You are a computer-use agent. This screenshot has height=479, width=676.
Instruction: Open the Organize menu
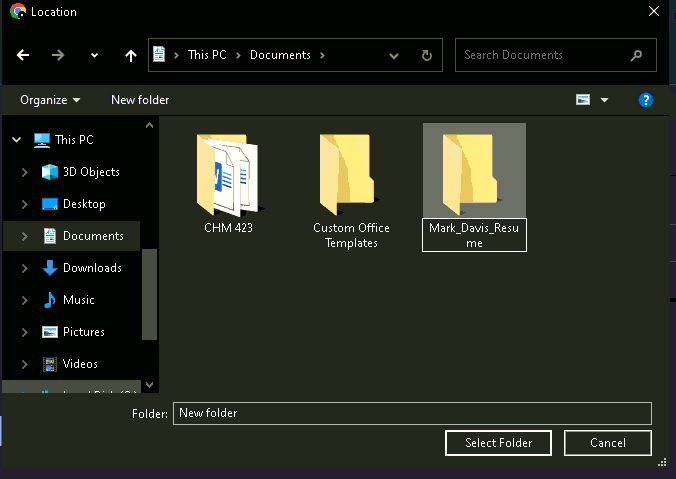(50, 100)
